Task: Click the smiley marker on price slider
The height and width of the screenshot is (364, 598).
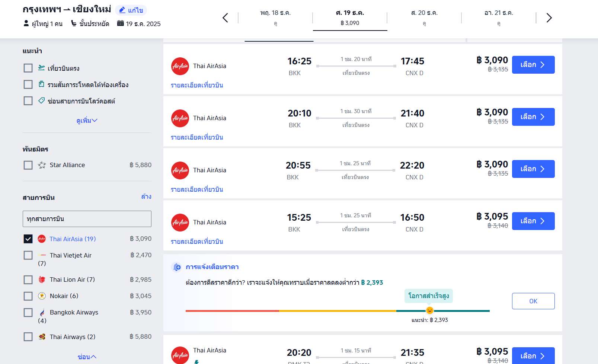Action: [429, 310]
